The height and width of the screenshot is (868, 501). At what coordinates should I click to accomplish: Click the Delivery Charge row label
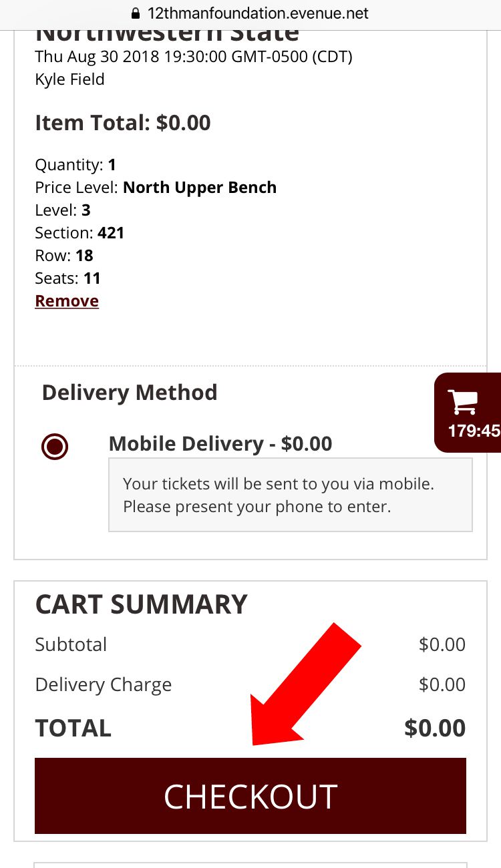pyautogui.click(x=104, y=684)
